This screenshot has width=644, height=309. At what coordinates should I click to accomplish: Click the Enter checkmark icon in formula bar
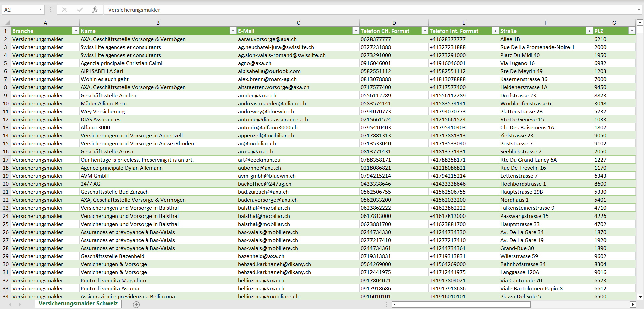point(80,10)
